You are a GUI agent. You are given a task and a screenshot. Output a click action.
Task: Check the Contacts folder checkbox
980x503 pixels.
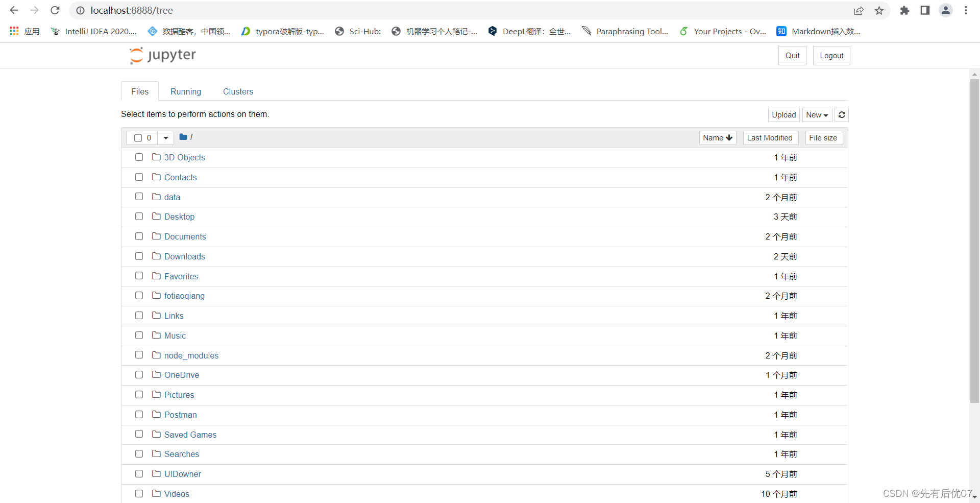coord(139,177)
